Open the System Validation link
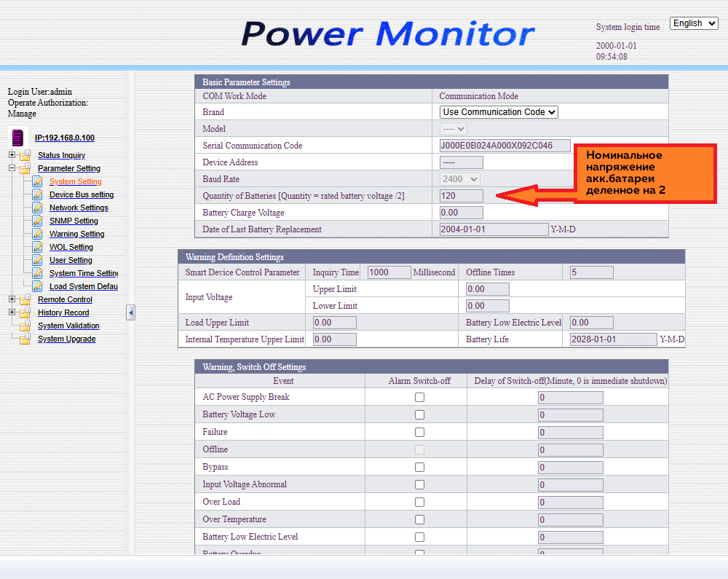This screenshot has width=728, height=579. coord(68,326)
